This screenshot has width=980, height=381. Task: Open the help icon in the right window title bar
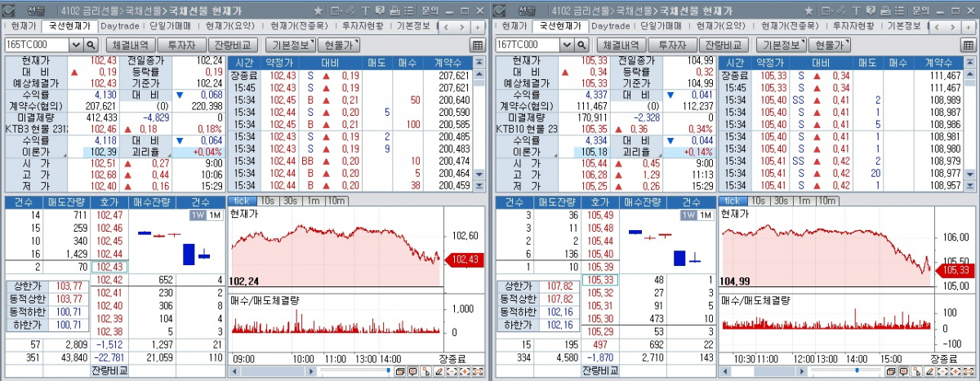(871, 11)
